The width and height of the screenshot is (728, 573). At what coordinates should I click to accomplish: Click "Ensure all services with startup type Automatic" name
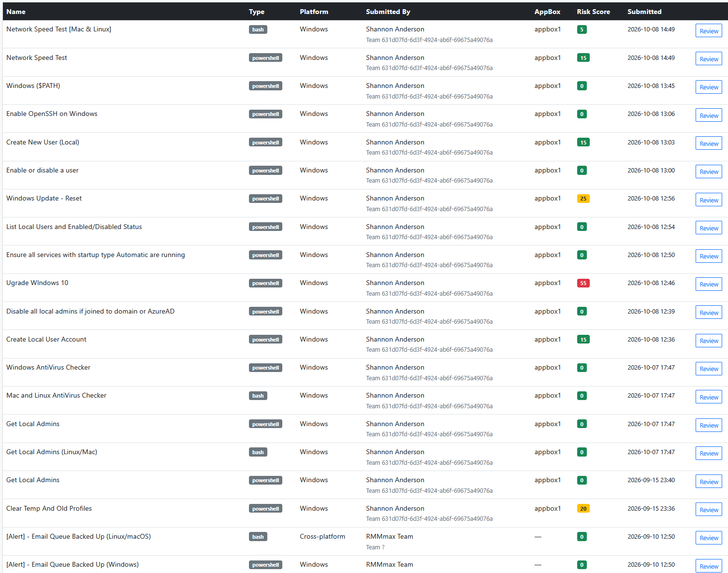[96, 255]
